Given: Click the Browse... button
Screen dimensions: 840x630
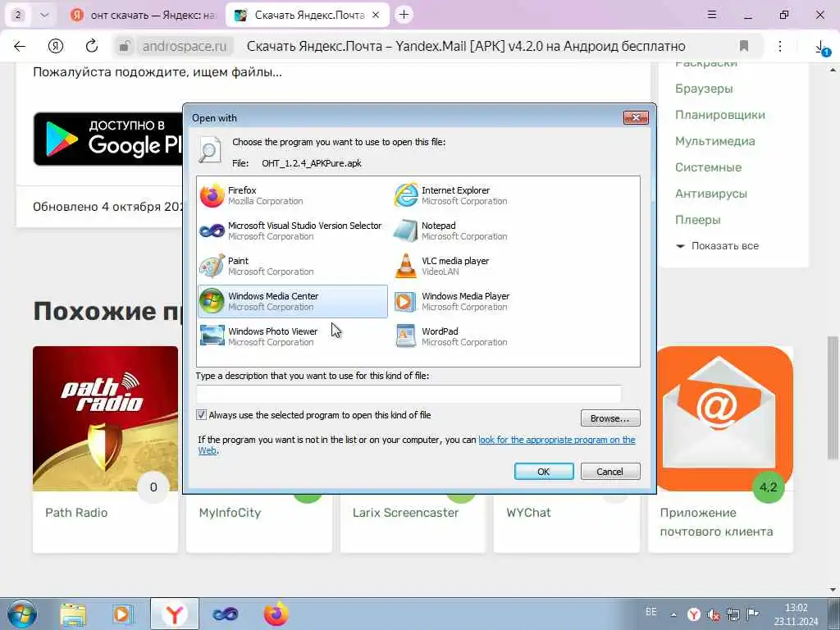Looking at the screenshot, I should (610, 418).
